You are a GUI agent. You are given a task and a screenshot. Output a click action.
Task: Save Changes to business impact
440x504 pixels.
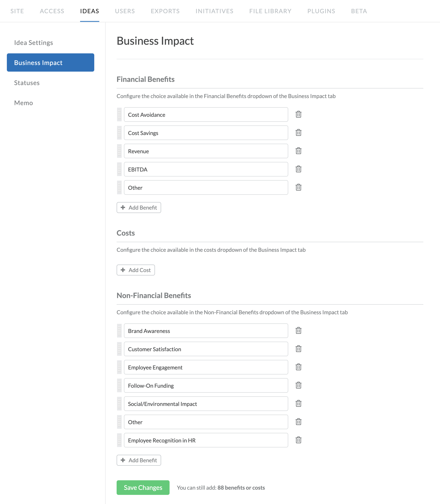click(x=143, y=488)
